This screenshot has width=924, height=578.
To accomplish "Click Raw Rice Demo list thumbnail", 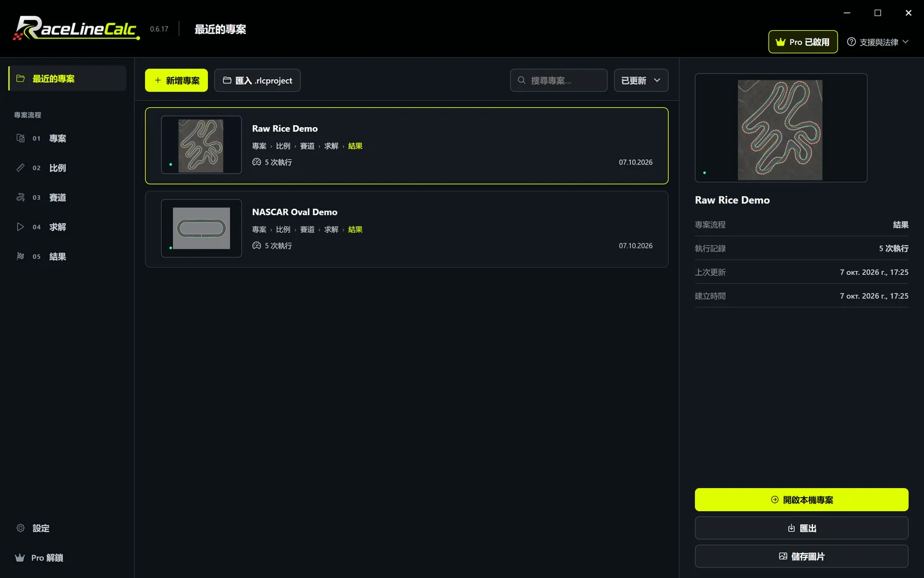I will point(201,145).
